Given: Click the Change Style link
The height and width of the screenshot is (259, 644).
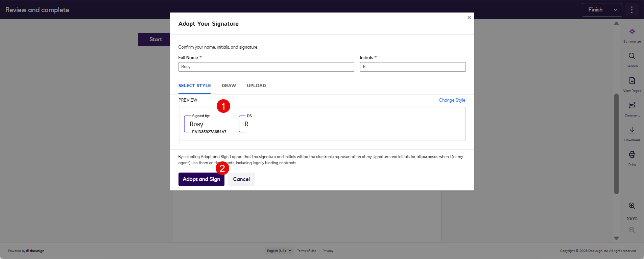Looking at the screenshot, I should 452,100.
